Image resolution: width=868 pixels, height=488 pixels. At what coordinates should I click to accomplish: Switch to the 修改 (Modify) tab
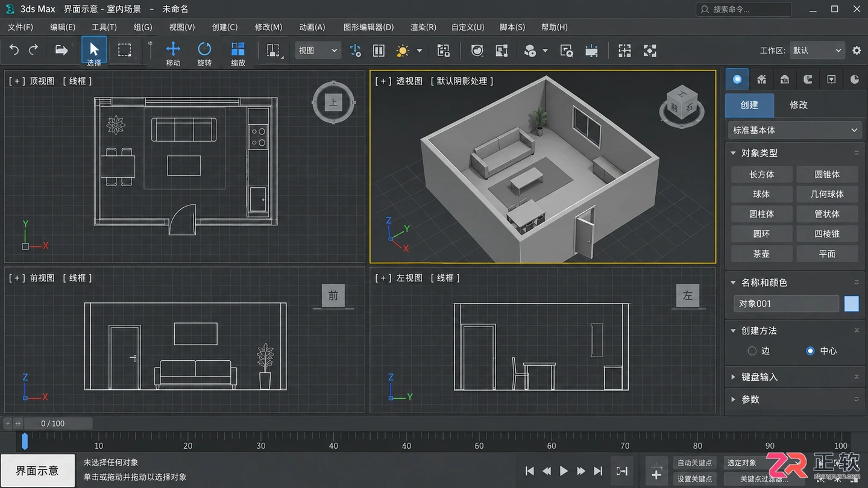tap(798, 105)
